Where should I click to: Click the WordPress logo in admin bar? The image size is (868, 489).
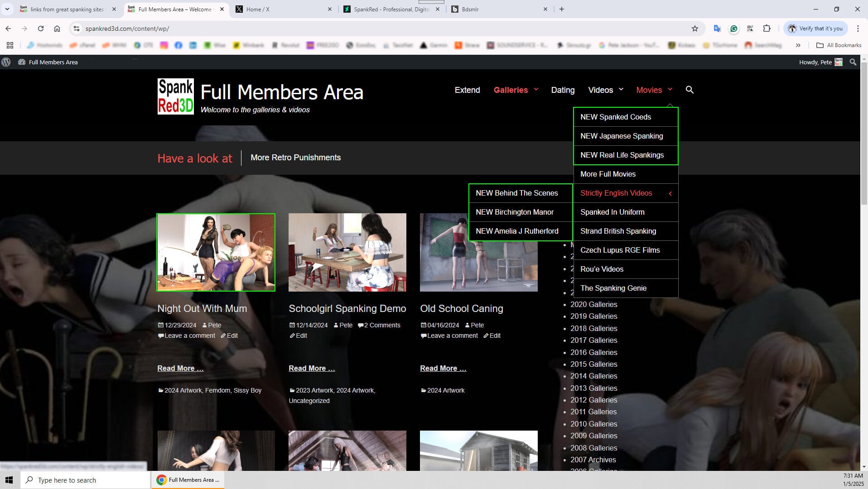point(6,62)
